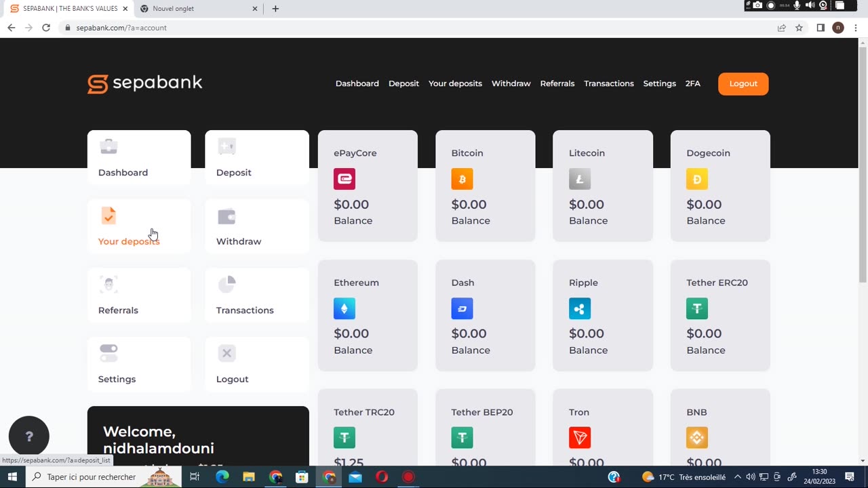Open File Explorer from the taskbar
868x488 pixels.
point(249,476)
